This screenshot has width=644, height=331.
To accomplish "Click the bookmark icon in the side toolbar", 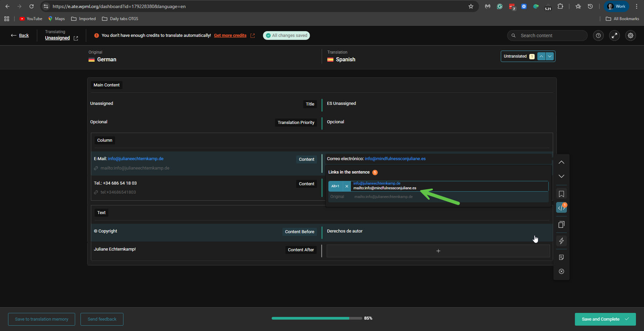I will coord(561,194).
